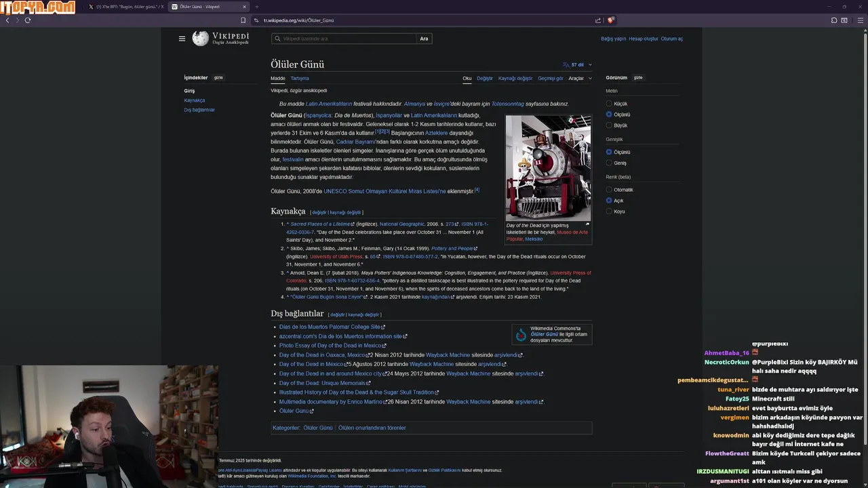Close the Ölüler Günü browser tab
Viewport: 868px width, 488px height.
[244, 7]
